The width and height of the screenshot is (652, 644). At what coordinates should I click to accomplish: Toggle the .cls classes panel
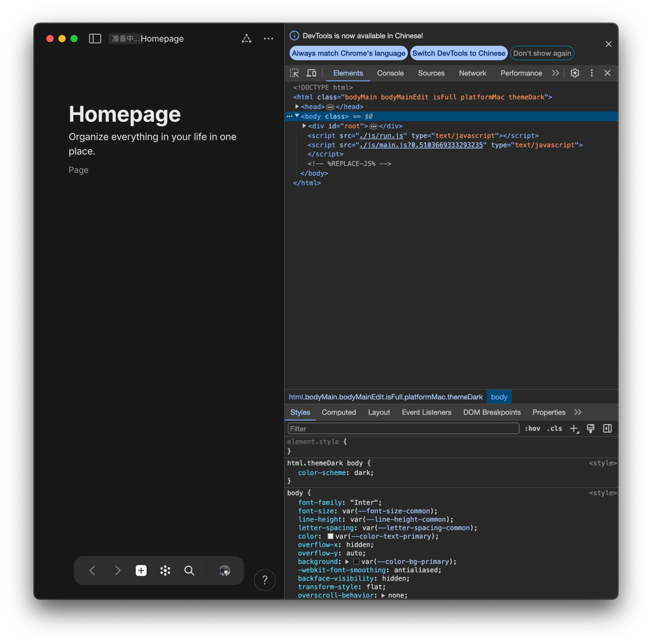click(x=555, y=429)
